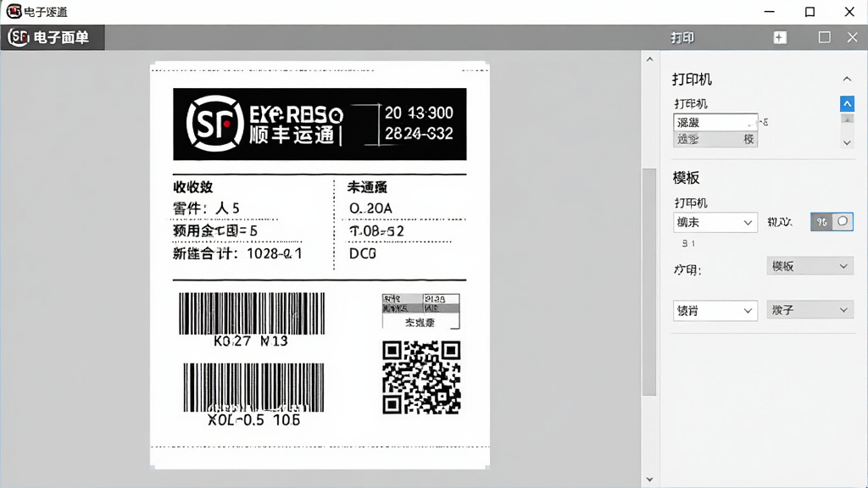Minimize the application window
This screenshot has height=488, width=868.
tap(770, 12)
